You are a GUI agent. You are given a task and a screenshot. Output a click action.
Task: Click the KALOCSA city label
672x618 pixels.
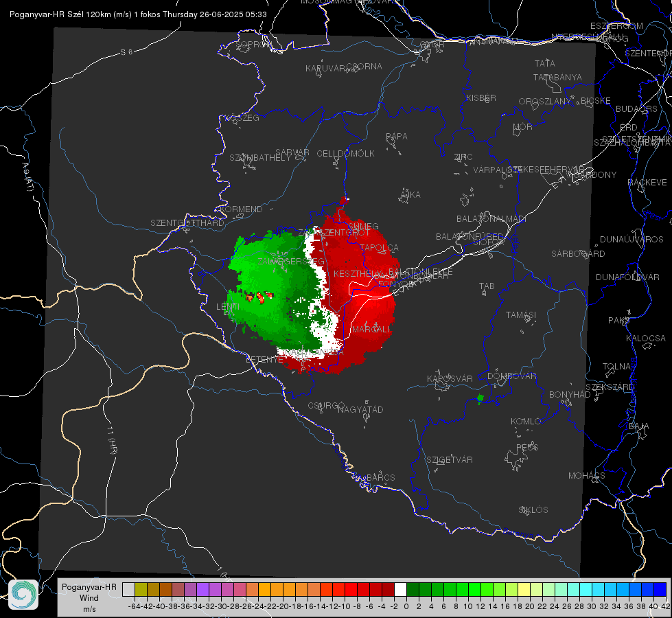[646, 338]
